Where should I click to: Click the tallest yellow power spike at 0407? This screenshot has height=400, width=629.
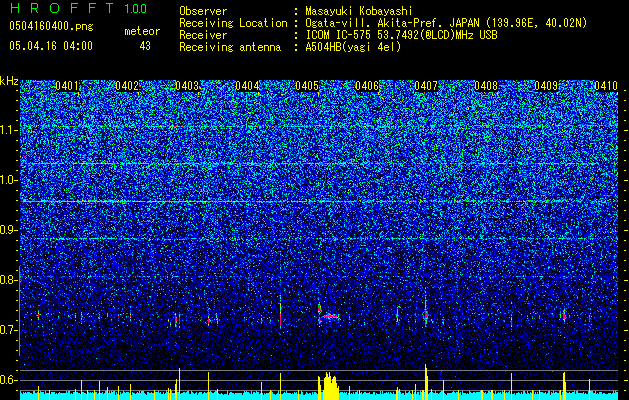(426, 382)
